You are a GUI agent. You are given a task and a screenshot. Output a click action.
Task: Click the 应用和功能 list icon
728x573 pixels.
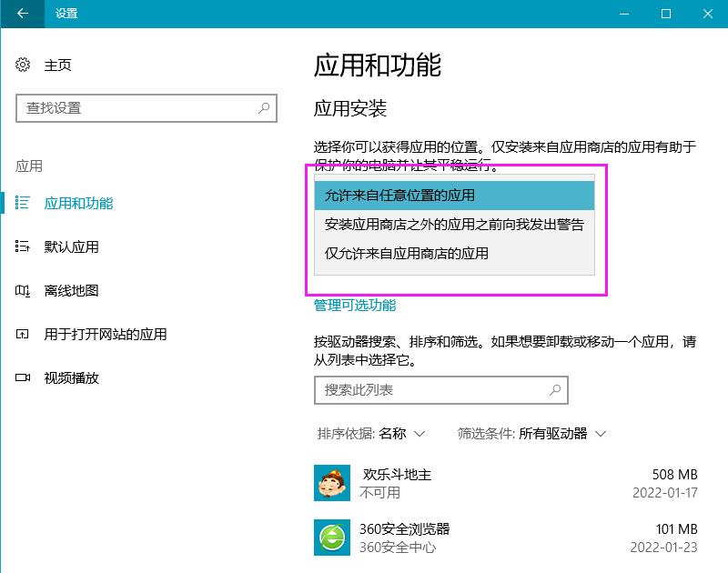tap(22, 203)
